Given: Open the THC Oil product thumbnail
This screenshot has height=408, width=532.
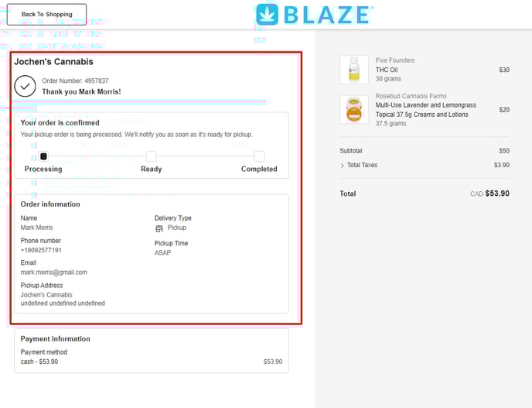Looking at the screenshot, I should coord(354,70).
